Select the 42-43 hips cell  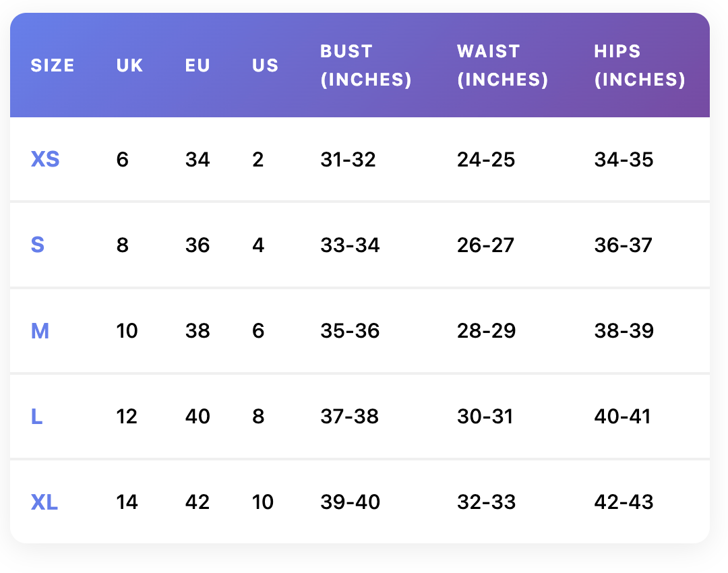624,502
